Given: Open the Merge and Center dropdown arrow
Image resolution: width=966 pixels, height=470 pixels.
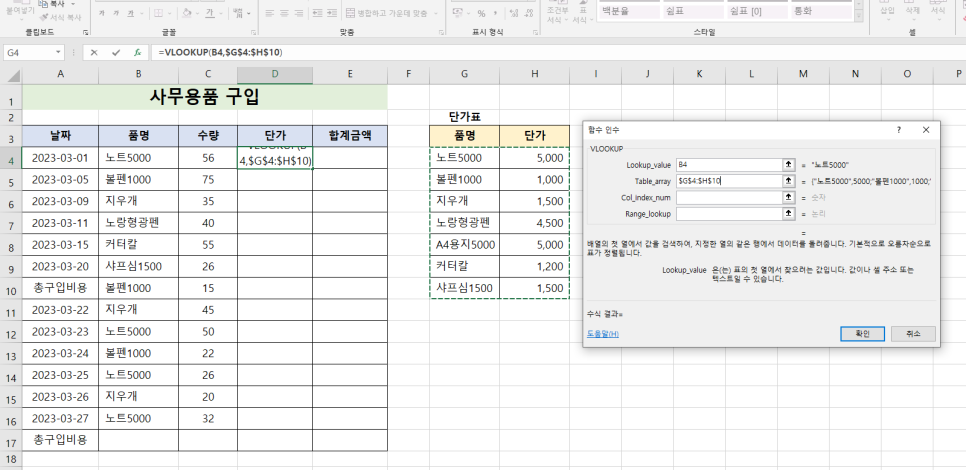Looking at the screenshot, I should pos(436,13).
